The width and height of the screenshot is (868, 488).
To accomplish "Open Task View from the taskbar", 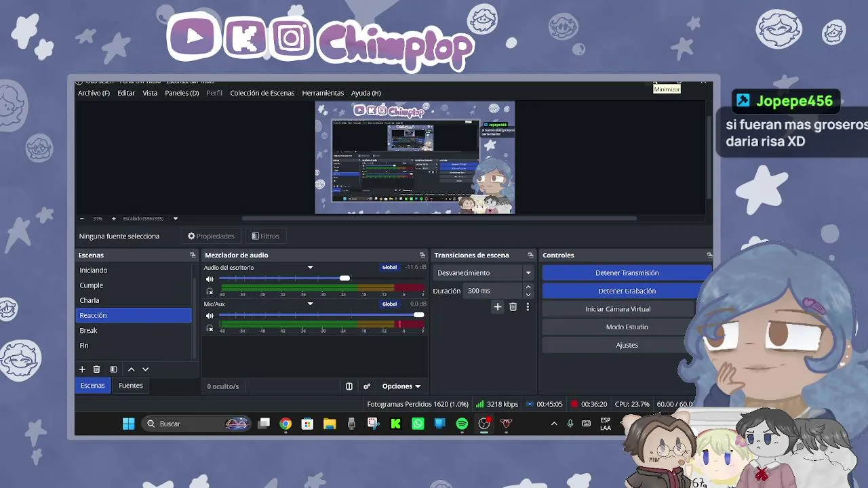I will (x=264, y=424).
